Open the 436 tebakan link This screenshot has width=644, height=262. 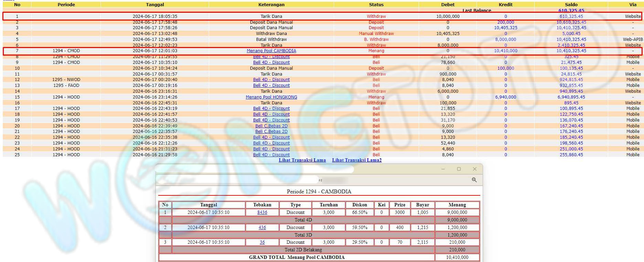pyautogui.click(x=262, y=228)
